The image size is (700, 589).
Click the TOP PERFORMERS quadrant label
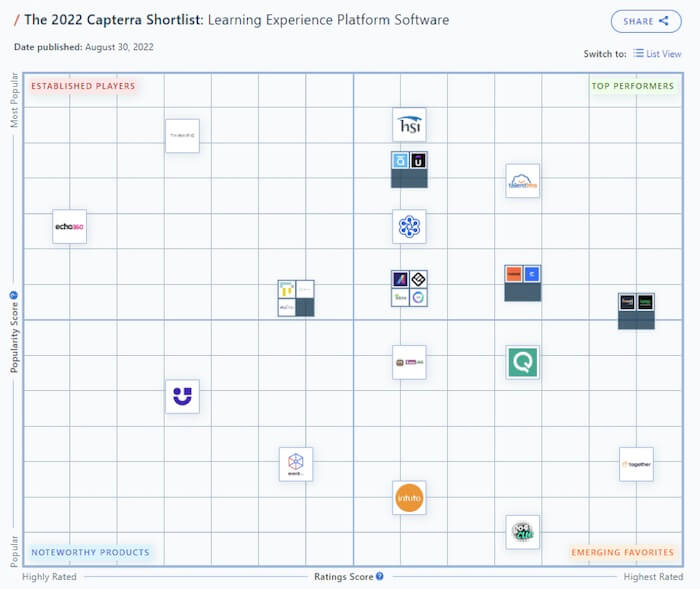(x=633, y=86)
